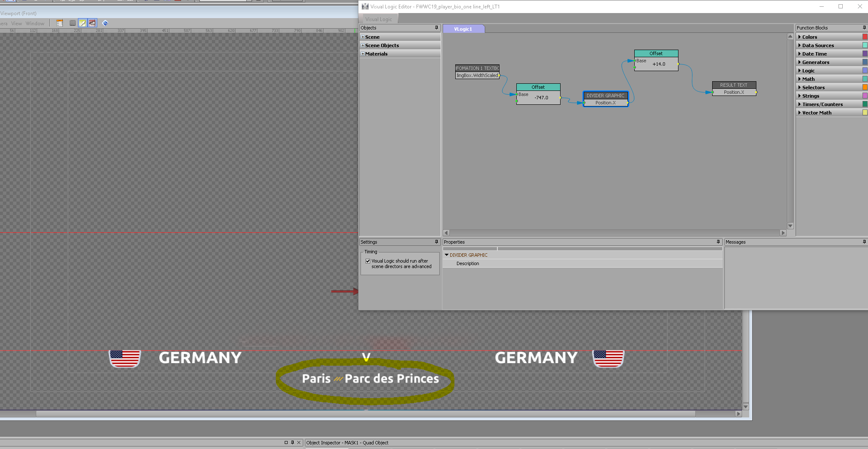Screen dimensions: 868x449
Task: Click the -747.0 offset value
Action: point(542,98)
